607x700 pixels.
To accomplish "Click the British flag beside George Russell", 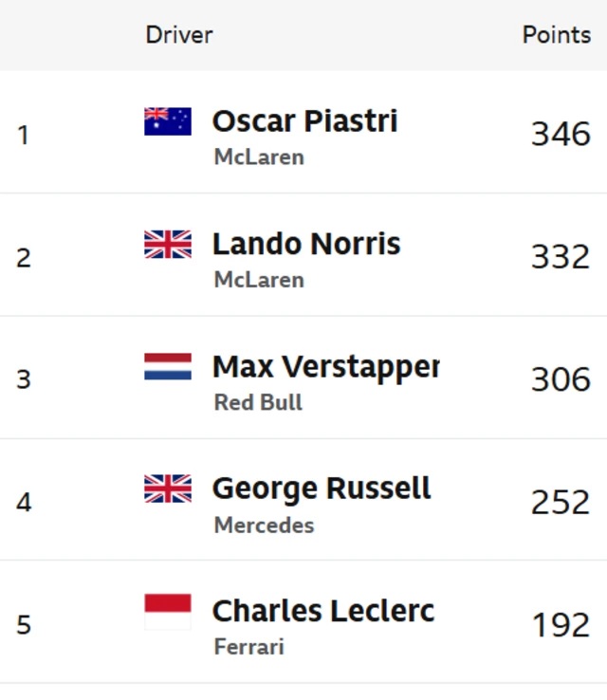I will pyautogui.click(x=168, y=488).
